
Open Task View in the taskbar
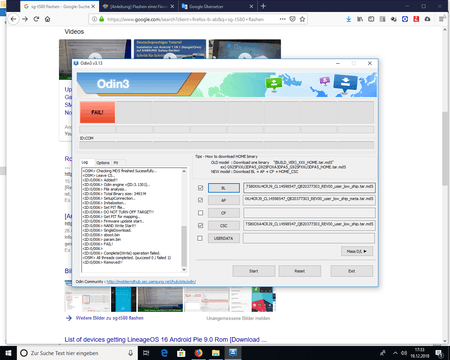146,353
